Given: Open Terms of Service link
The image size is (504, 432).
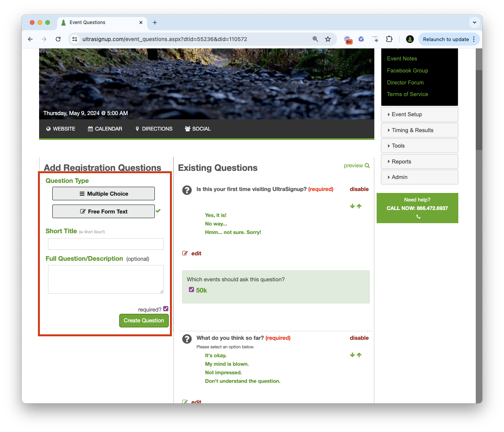Looking at the screenshot, I should pos(407,94).
